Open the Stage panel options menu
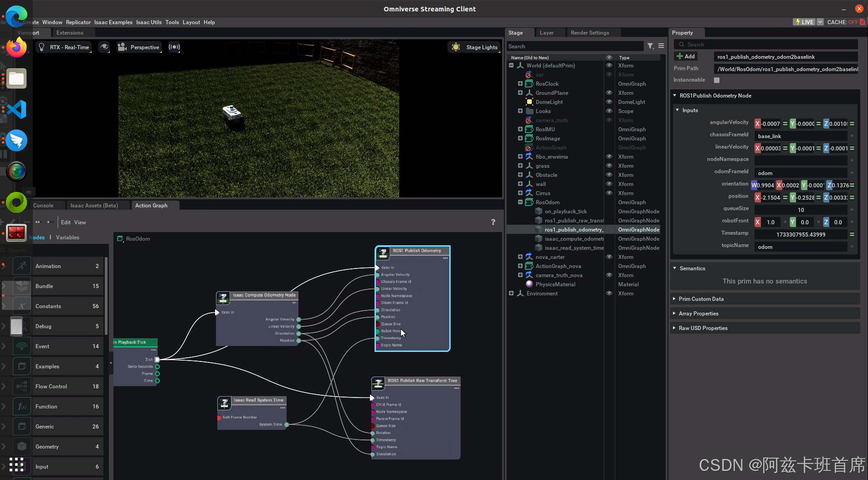This screenshot has height=480, width=868. coord(661,46)
